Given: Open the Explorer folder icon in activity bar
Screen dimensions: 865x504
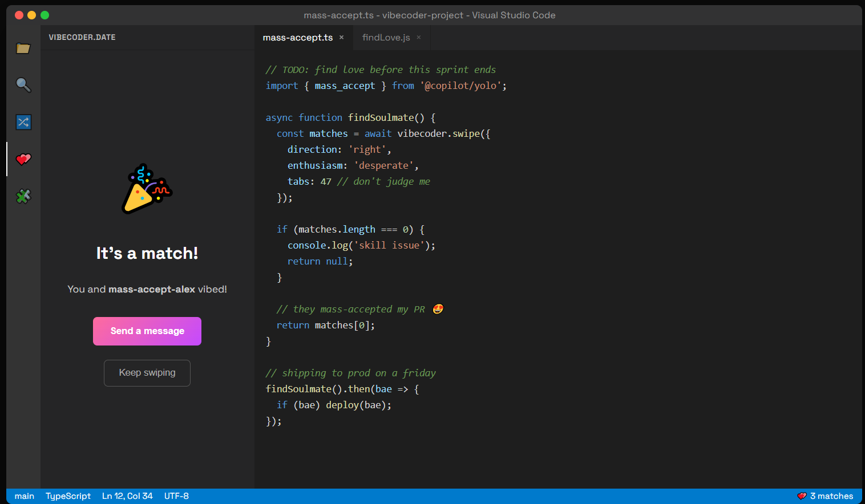Looking at the screenshot, I should click(23, 48).
